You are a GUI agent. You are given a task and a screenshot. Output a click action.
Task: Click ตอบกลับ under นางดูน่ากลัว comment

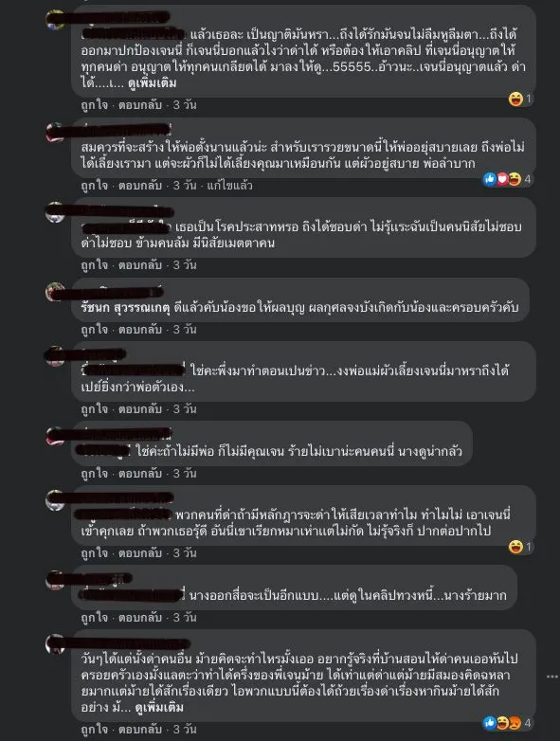(x=140, y=474)
